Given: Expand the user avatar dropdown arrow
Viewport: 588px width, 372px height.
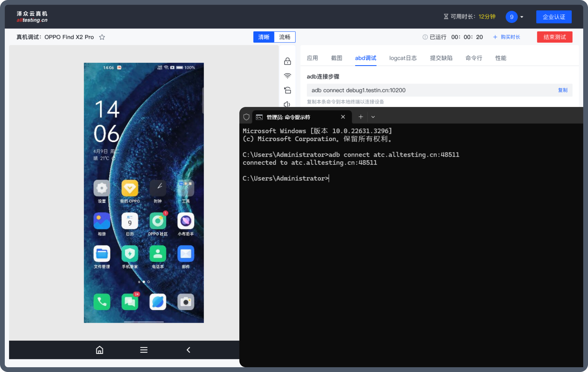Looking at the screenshot, I should 522,17.
